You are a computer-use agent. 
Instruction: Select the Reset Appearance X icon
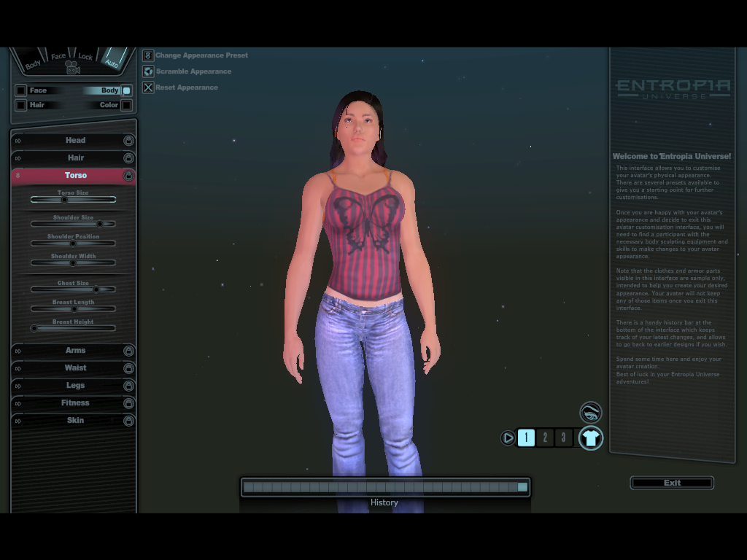[149, 87]
